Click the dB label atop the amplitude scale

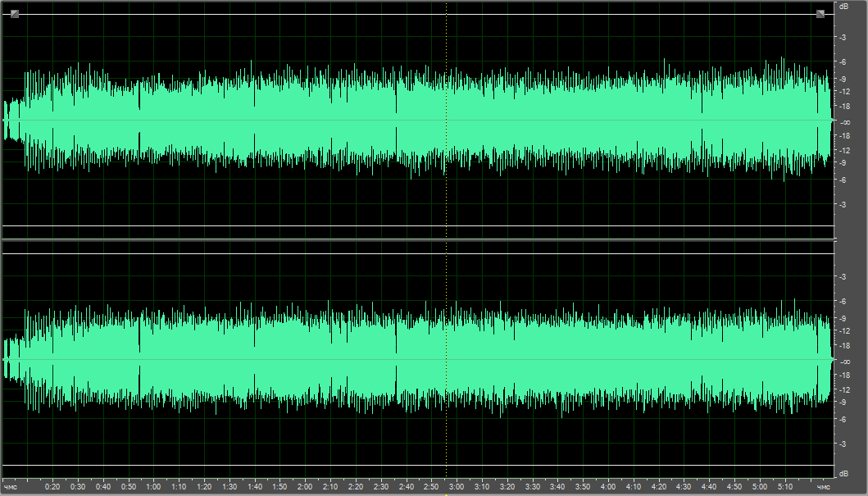coord(843,7)
